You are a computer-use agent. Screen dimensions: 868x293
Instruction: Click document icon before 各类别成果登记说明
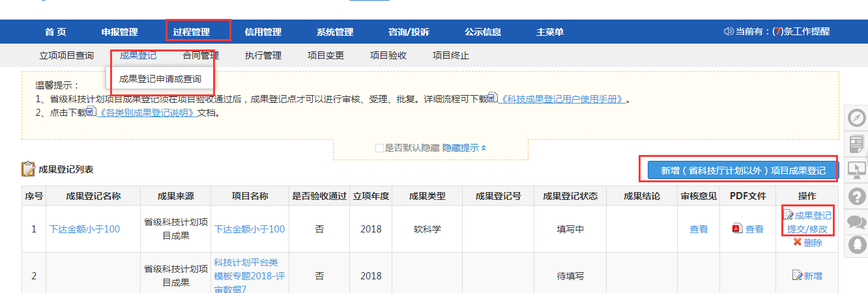coord(91,112)
